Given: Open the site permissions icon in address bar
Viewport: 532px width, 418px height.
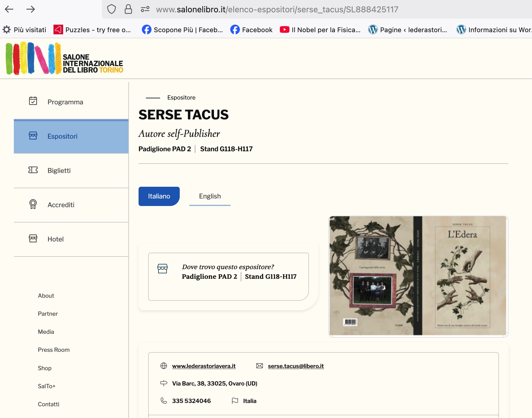Looking at the screenshot, I should (x=145, y=9).
